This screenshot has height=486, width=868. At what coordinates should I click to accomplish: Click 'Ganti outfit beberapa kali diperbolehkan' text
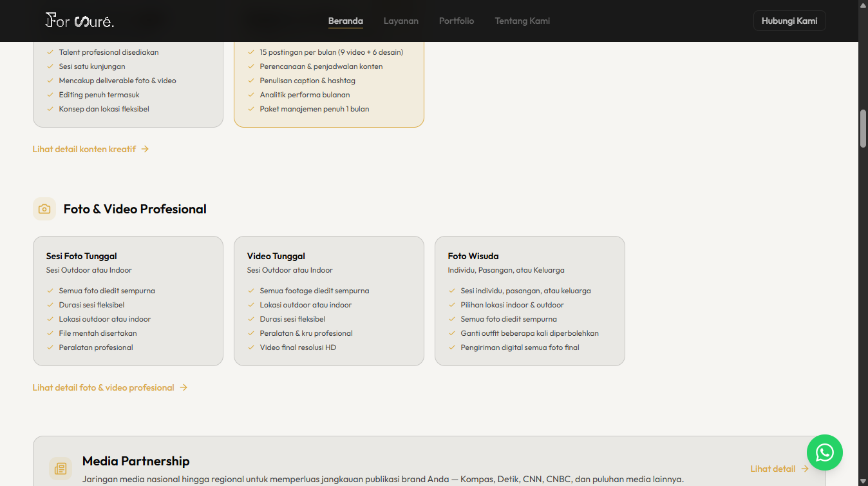(530, 333)
